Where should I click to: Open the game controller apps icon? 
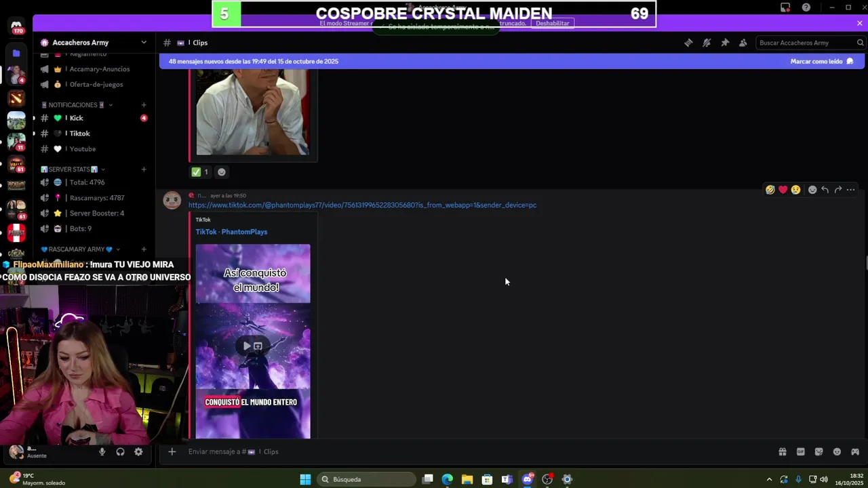[855, 451]
